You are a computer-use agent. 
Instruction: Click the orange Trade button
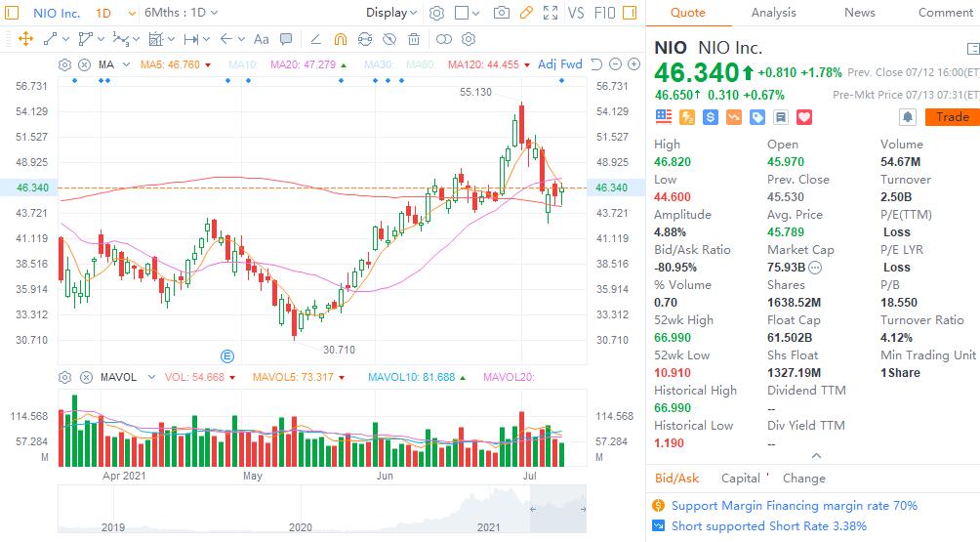tap(952, 117)
